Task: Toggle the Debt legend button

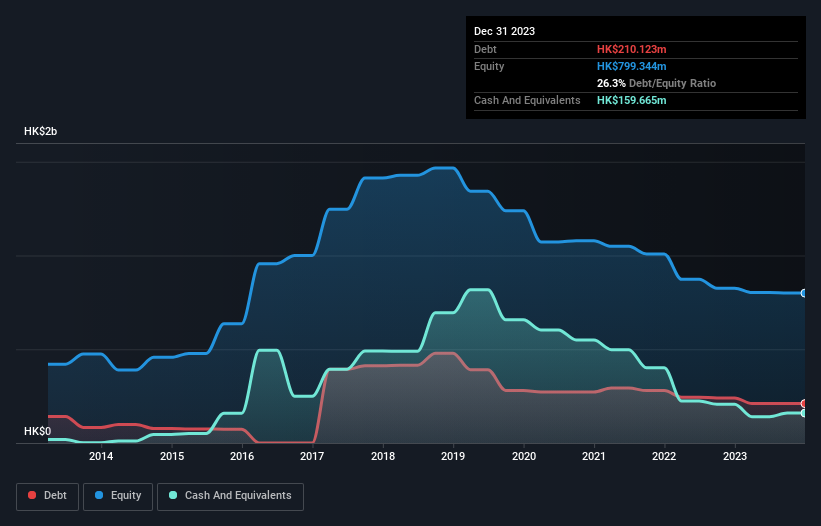Action: coord(48,496)
